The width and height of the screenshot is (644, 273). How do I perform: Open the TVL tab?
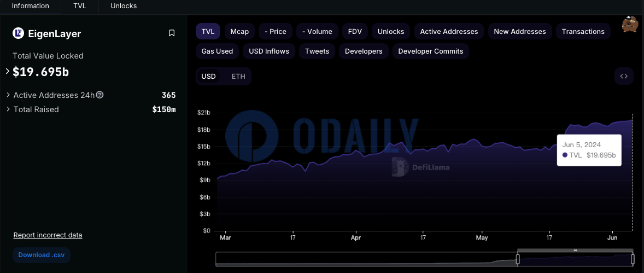[x=80, y=6]
